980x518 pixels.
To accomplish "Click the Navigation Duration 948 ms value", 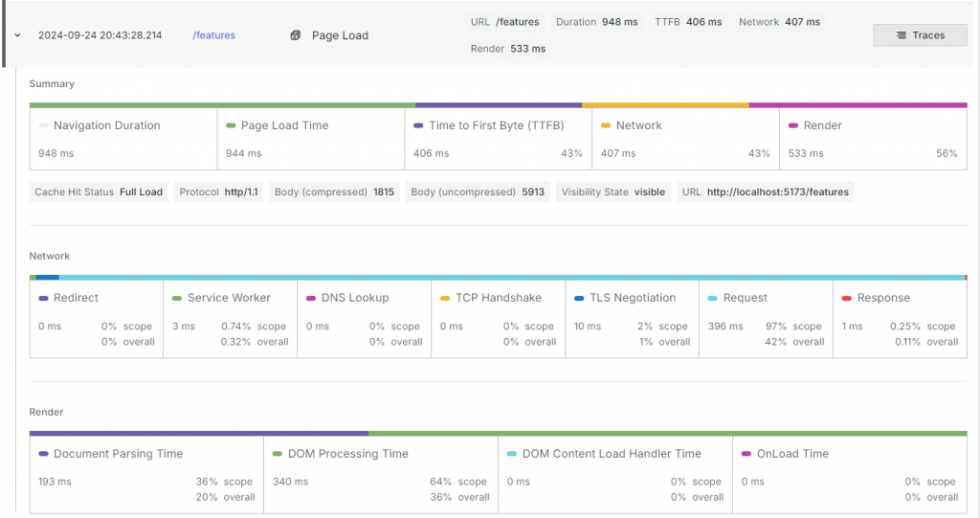I will [x=56, y=153].
